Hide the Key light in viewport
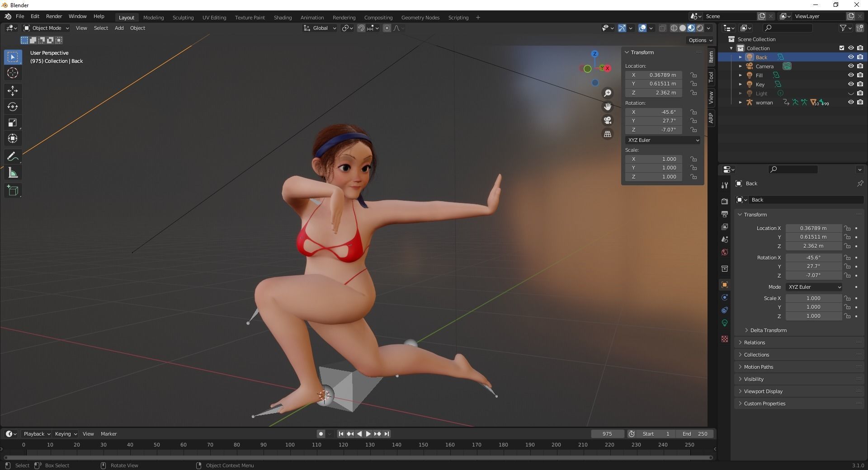This screenshot has height=470, width=868. pos(850,84)
